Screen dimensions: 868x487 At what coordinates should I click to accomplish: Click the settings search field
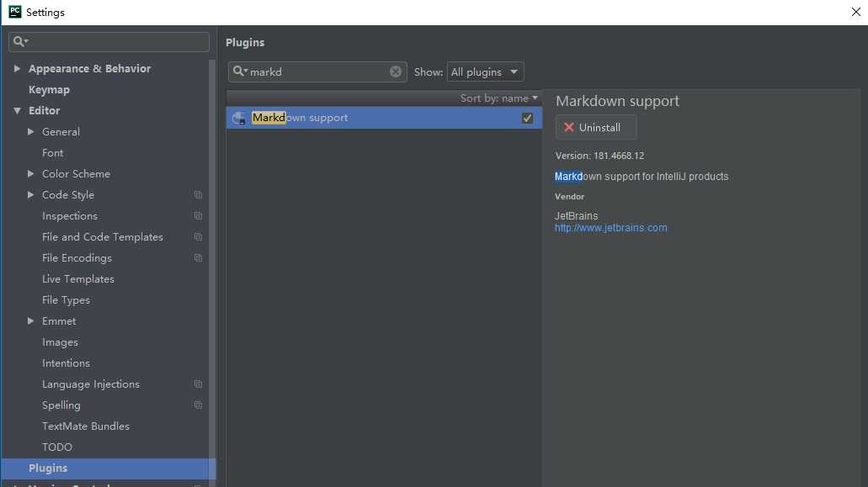[109, 41]
